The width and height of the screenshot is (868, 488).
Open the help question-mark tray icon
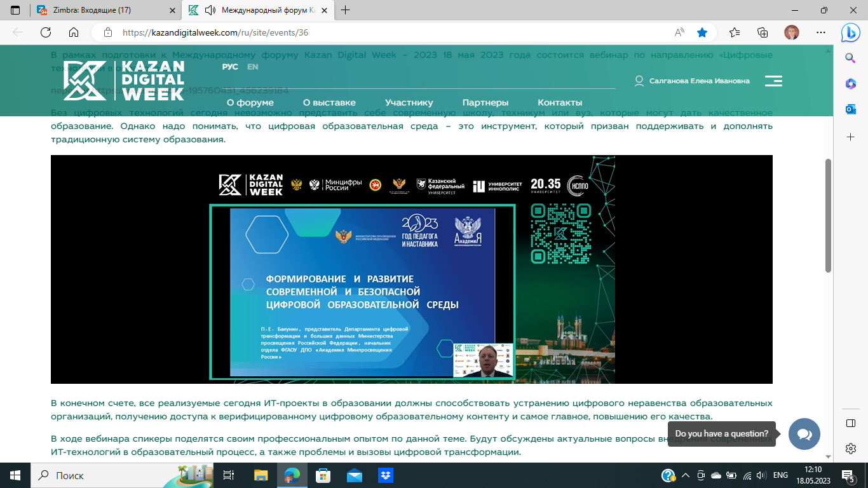[668, 475]
